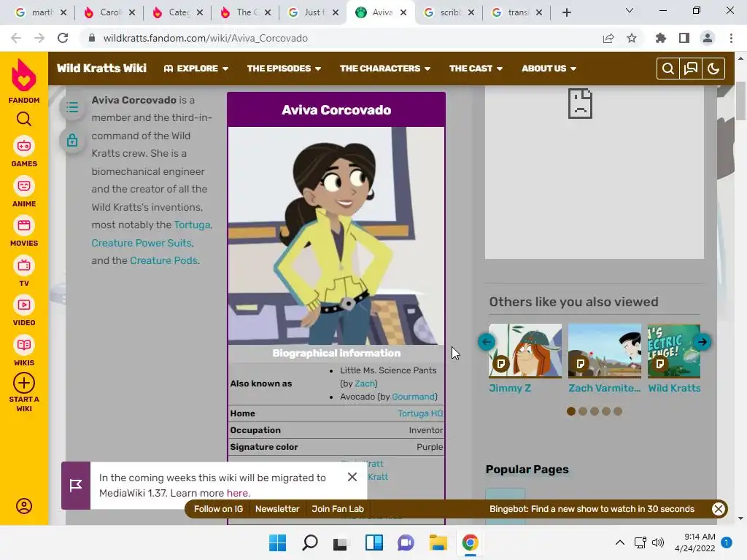Image resolution: width=747 pixels, height=560 pixels.
Task: Click the page protection lock icon
Action: [72, 140]
